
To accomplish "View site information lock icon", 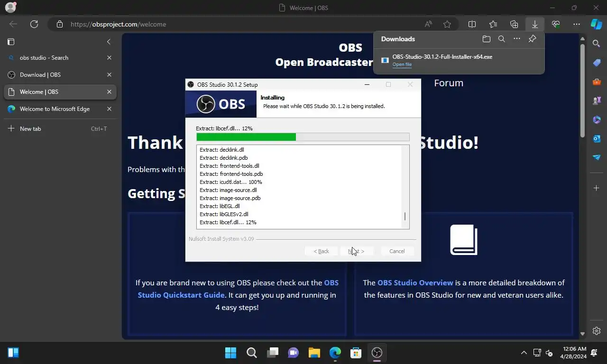I will tap(59, 24).
